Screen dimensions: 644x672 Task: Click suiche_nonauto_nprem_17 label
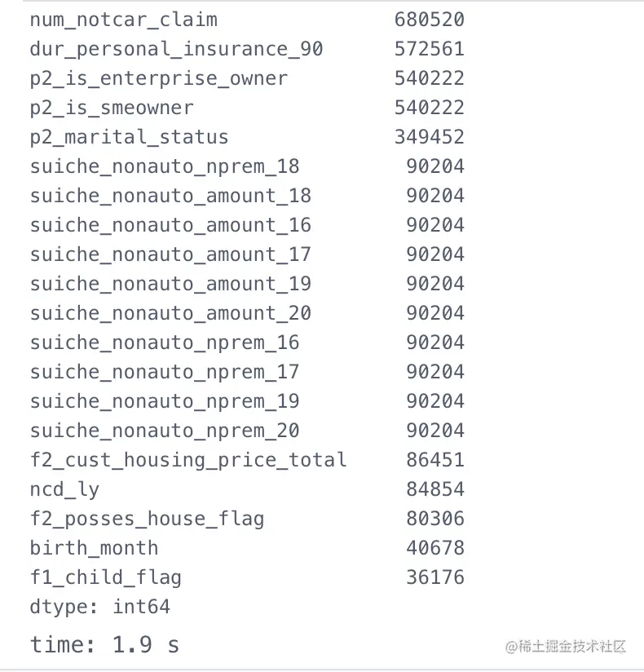coord(165,373)
